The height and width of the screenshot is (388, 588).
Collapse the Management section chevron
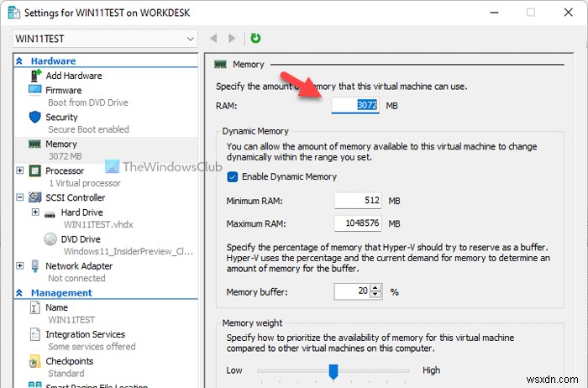19,293
